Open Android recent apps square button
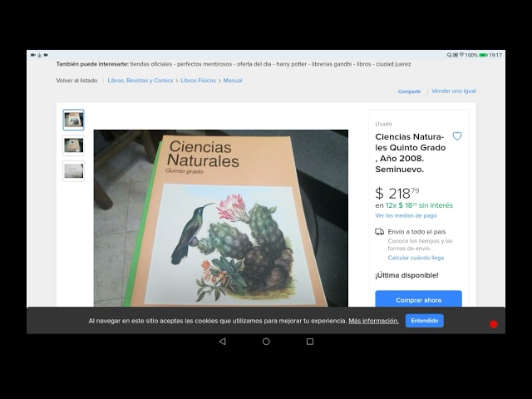This screenshot has width=532, height=399. tap(310, 342)
